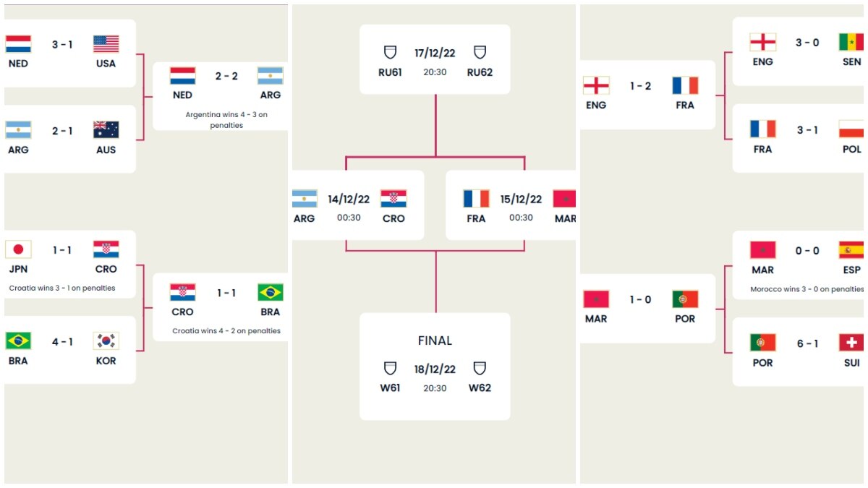The width and height of the screenshot is (868, 488).
Task: Click the RU61 shield placeholder icon
Action: pos(390,51)
